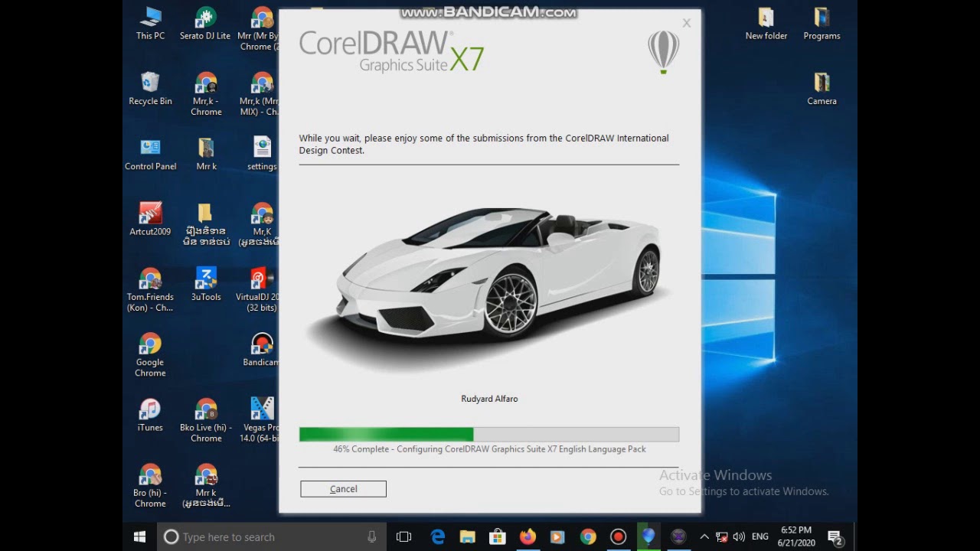Open Bko Live (hi) Chrome shortcut

[206, 420]
